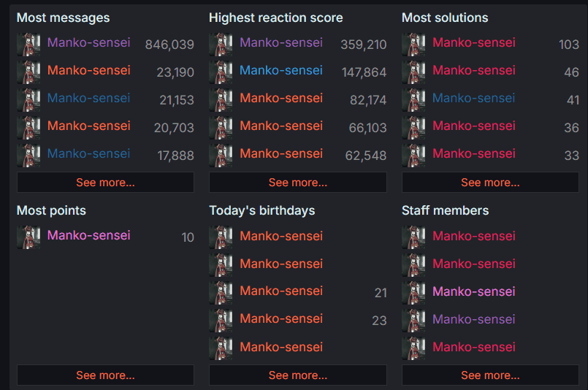Open avatar beside the 23,190 messages entry
Screen dimensions: 588x390
point(28,72)
